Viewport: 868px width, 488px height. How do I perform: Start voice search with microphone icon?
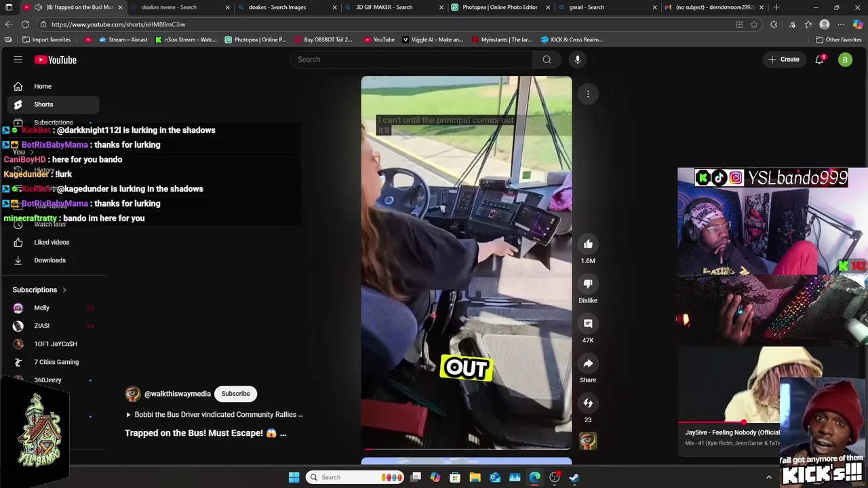pyautogui.click(x=578, y=60)
